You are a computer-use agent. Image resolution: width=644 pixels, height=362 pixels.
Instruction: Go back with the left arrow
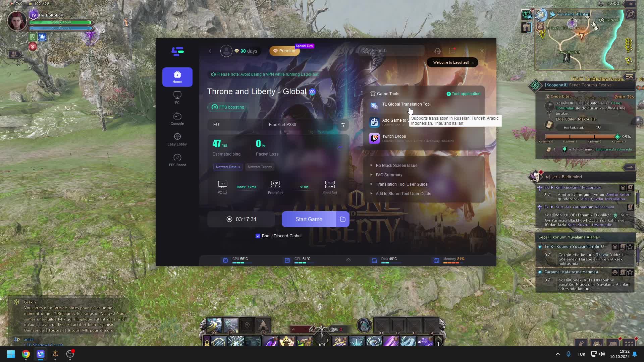coord(210,51)
